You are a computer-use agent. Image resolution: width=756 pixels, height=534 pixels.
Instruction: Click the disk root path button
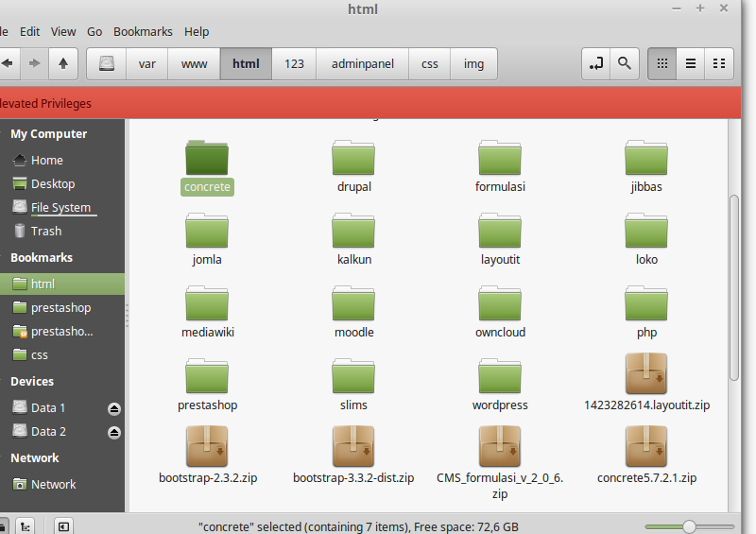click(x=107, y=63)
